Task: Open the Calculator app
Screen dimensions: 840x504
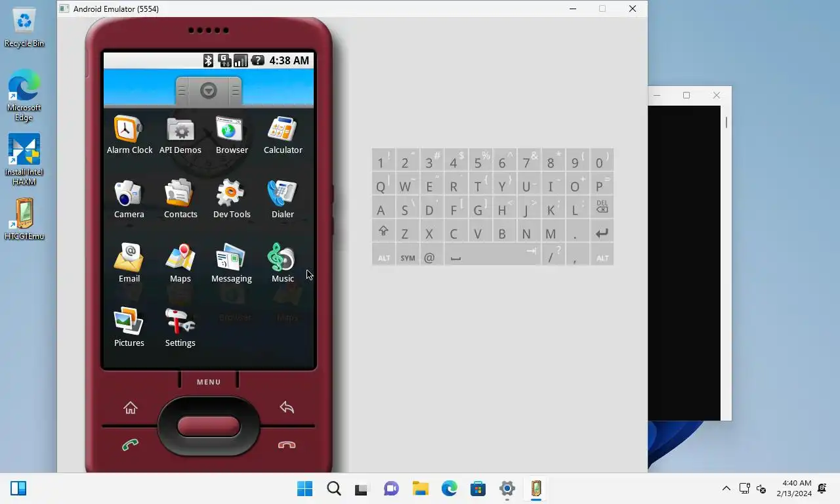Action: (x=283, y=135)
